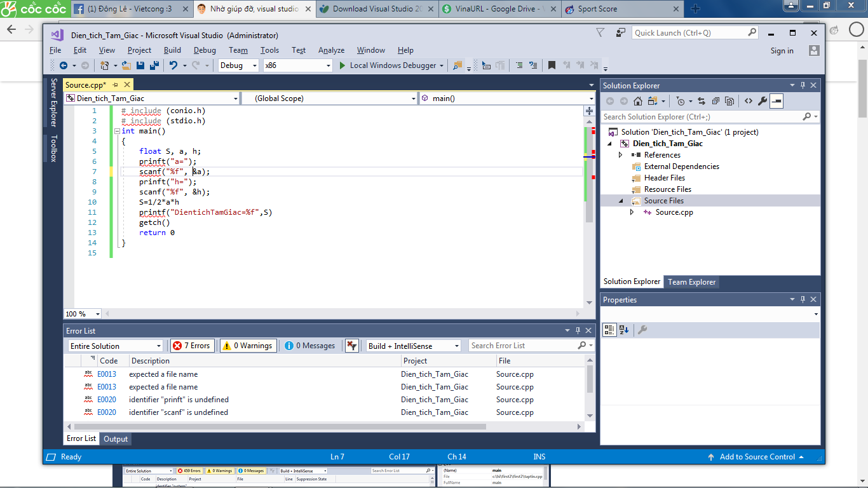
Task: Click the Sign in link
Action: (782, 51)
